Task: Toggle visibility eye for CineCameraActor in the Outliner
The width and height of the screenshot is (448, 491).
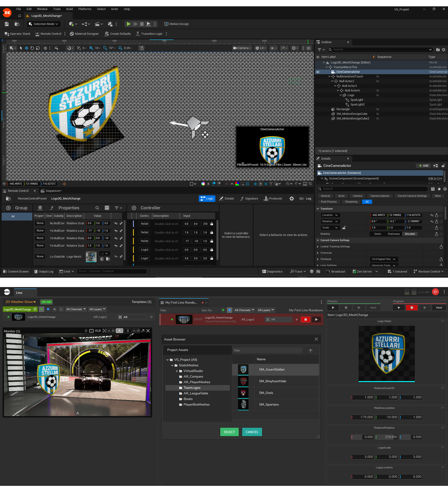Action: click(318, 72)
